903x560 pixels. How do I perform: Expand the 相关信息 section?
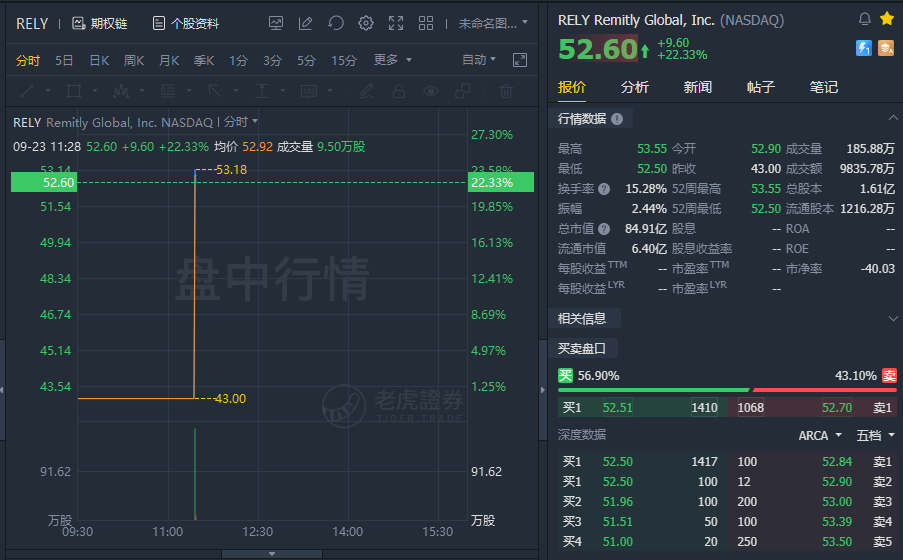pyautogui.click(x=893, y=319)
